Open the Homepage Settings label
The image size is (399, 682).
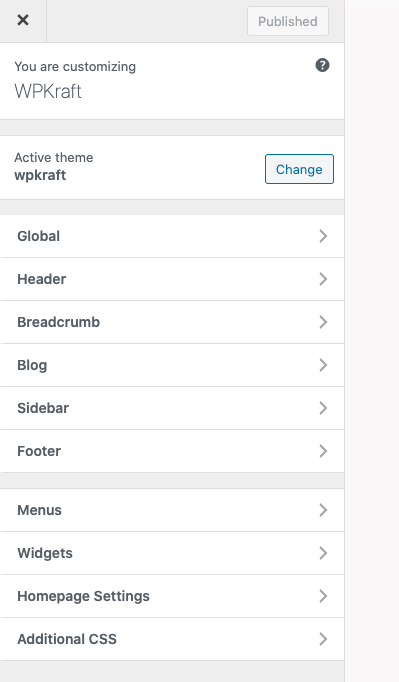(x=83, y=596)
